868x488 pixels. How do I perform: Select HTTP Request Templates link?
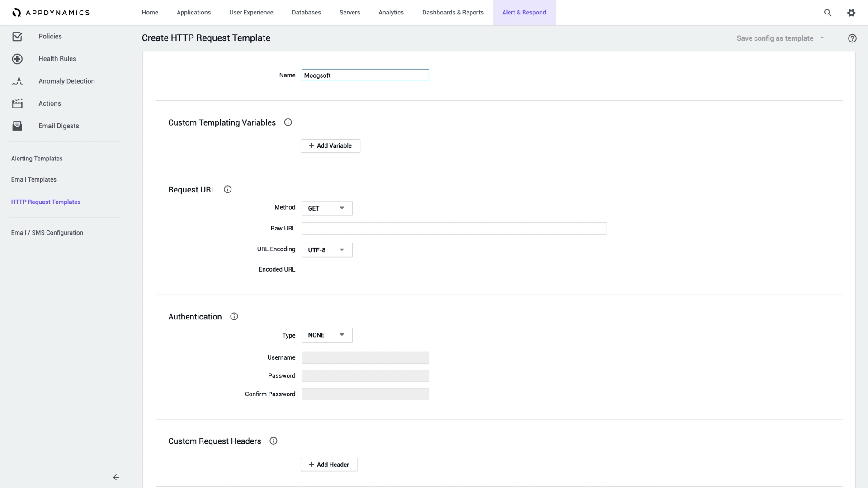(46, 202)
